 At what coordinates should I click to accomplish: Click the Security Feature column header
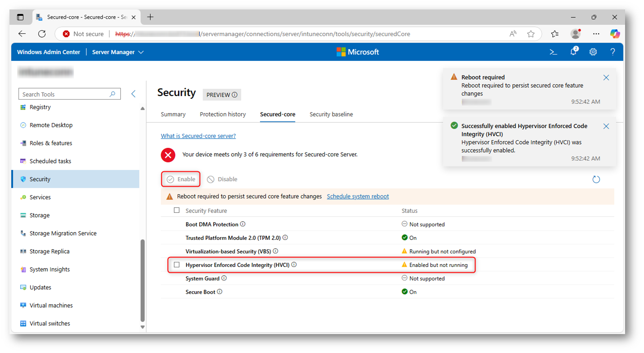(x=206, y=211)
